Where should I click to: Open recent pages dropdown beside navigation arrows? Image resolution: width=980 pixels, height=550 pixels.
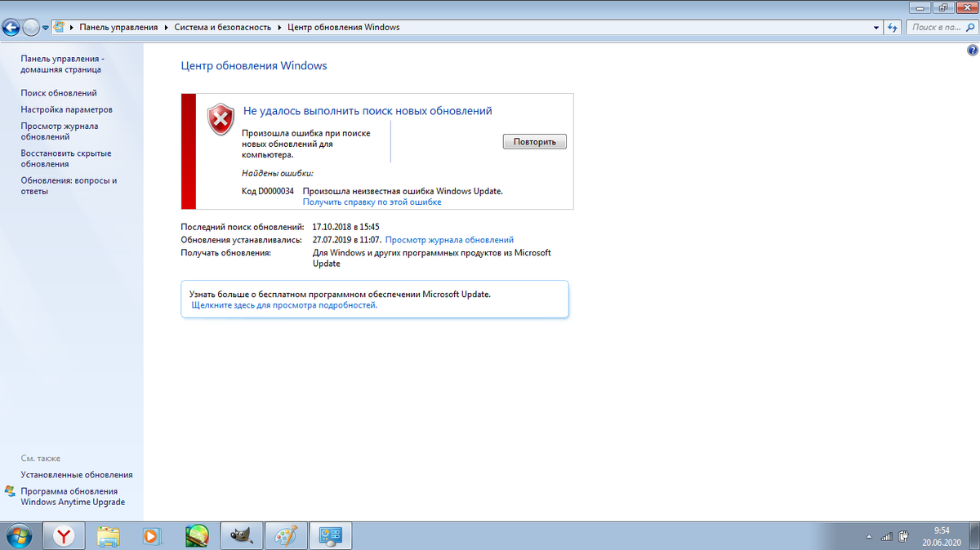(x=46, y=28)
